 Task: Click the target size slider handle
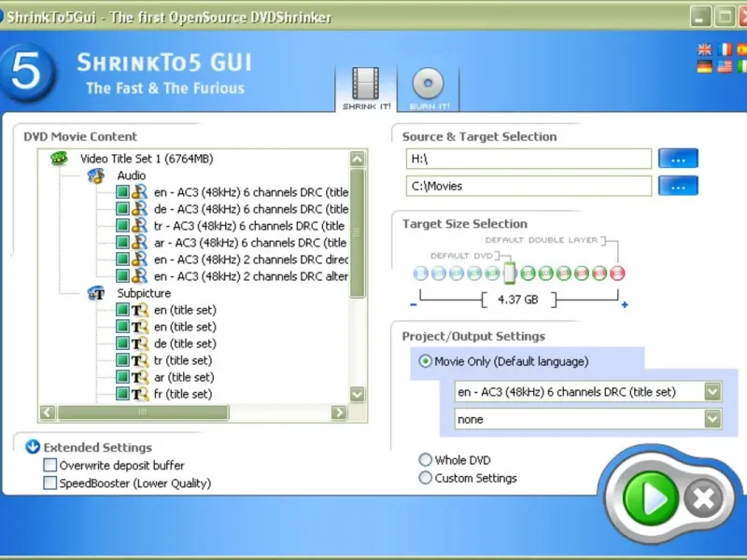tap(510, 273)
